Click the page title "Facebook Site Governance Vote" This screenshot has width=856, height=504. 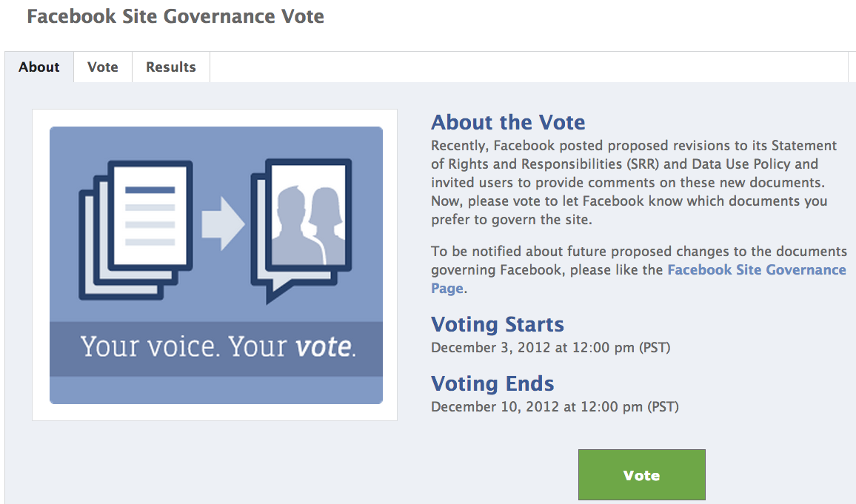click(x=175, y=16)
